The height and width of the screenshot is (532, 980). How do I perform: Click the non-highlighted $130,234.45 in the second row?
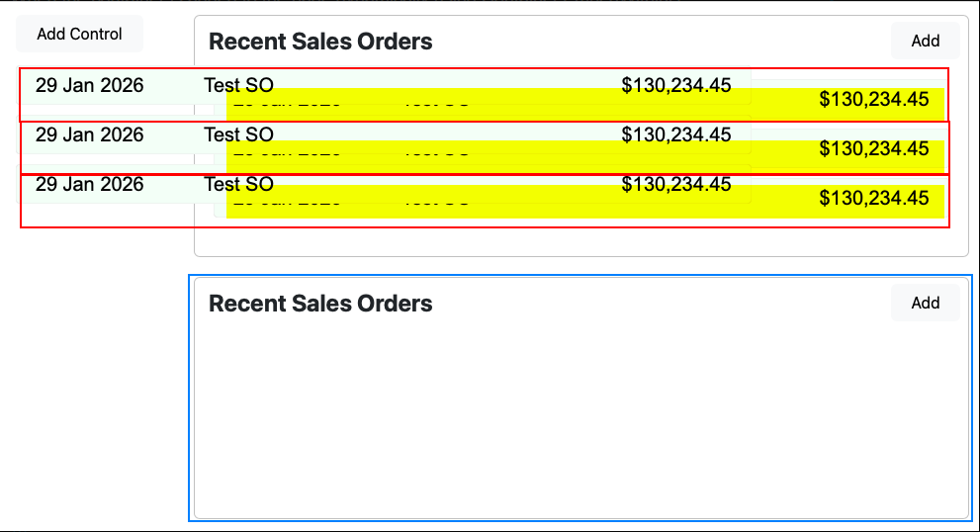click(x=676, y=135)
